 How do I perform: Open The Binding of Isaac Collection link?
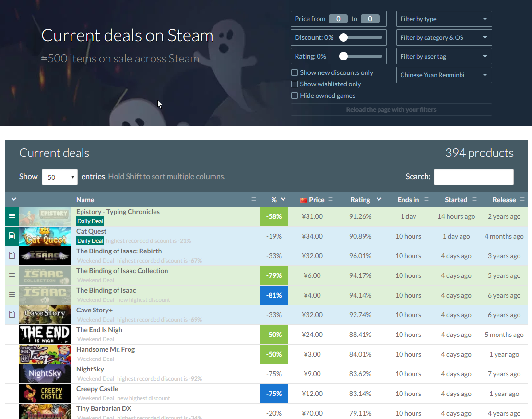(x=122, y=271)
